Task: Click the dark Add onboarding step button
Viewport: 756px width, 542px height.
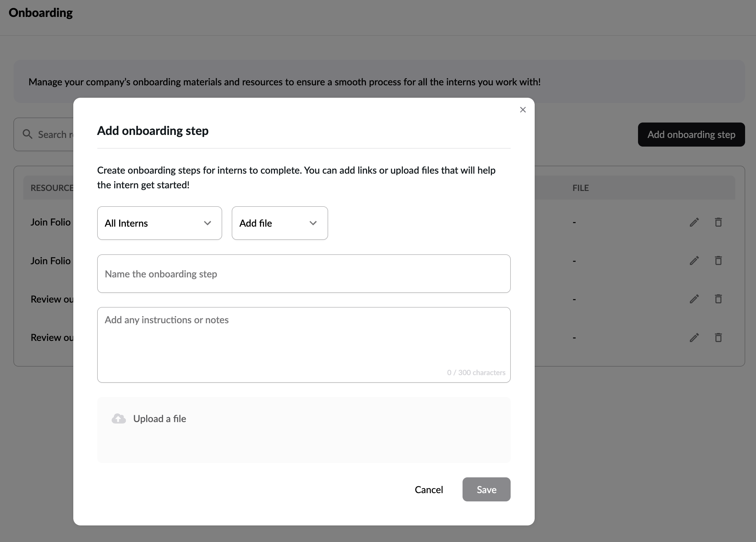Action: click(691, 135)
